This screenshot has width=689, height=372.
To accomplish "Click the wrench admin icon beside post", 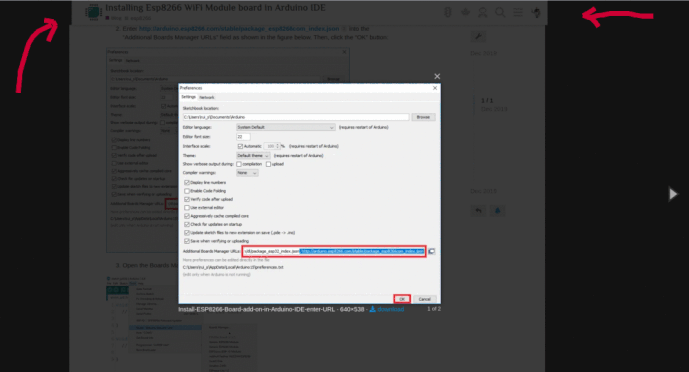I will click(478, 36).
